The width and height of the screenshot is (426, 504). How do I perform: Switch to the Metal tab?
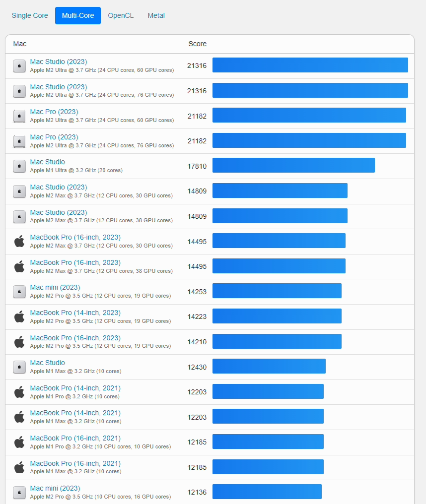[x=156, y=15]
